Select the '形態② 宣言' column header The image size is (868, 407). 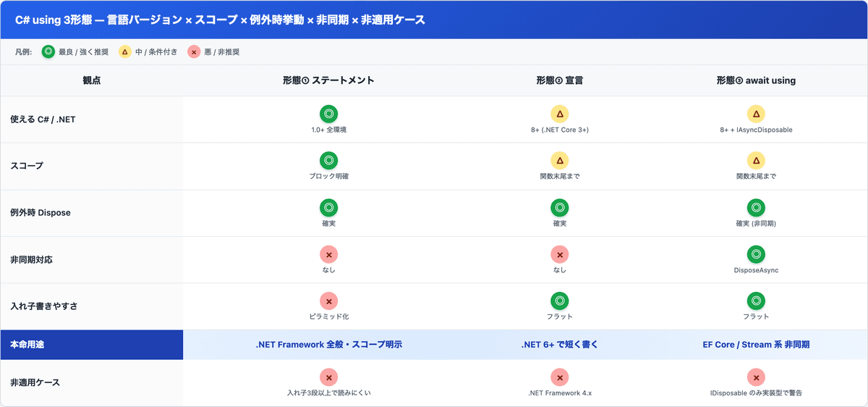pyautogui.click(x=559, y=80)
